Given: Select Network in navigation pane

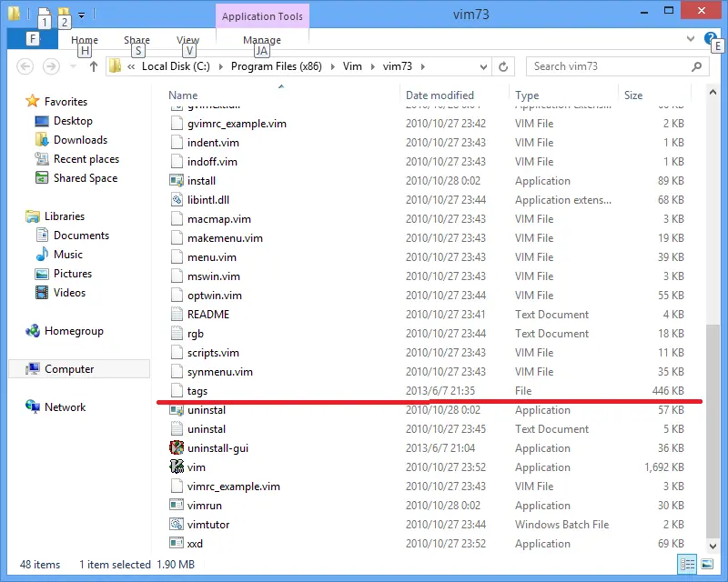Looking at the screenshot, I should 65,407.
